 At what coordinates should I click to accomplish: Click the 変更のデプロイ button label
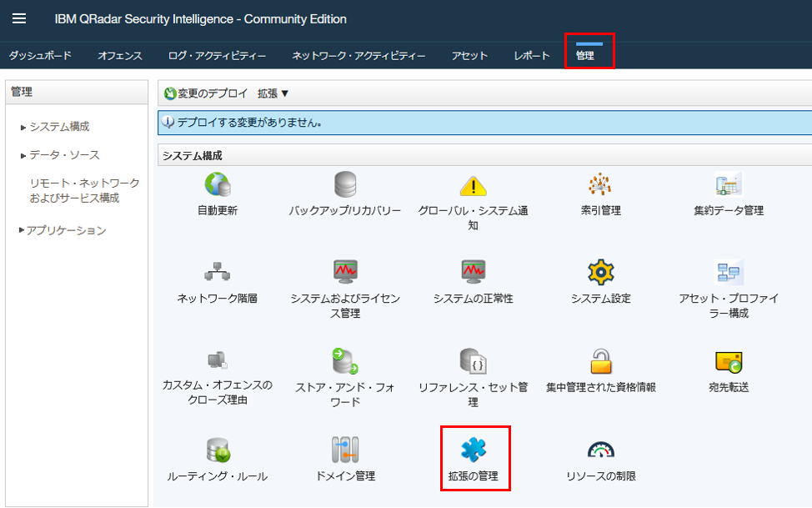[213, 93]
